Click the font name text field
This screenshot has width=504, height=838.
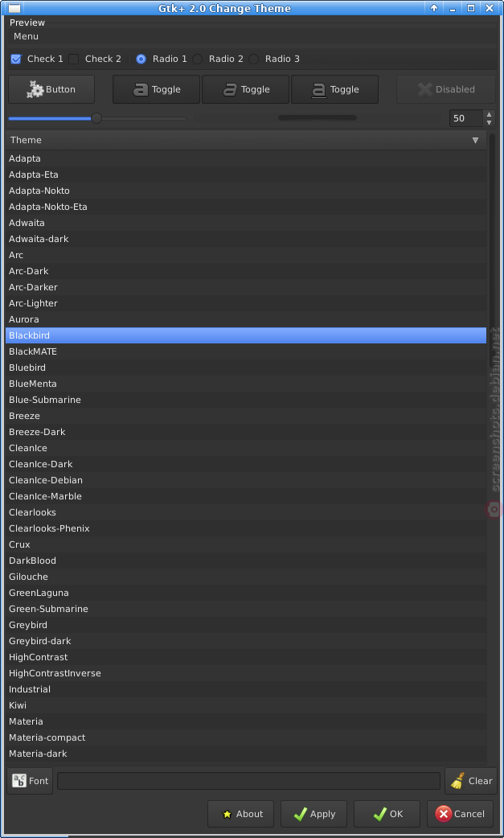(249, 781)
